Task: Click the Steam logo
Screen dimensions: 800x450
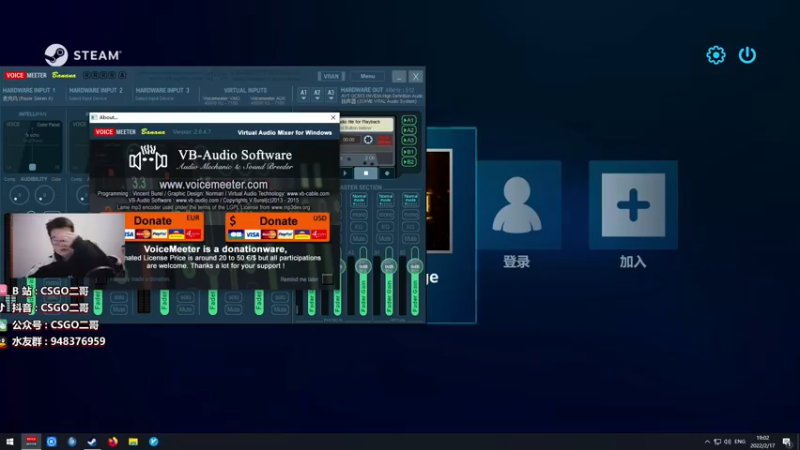Action: 83,55
